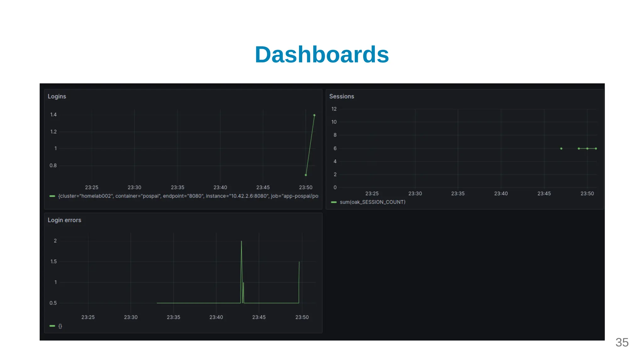Open the Logins panel title
This screenshot has width=644, height=362.
coord(57,96)
